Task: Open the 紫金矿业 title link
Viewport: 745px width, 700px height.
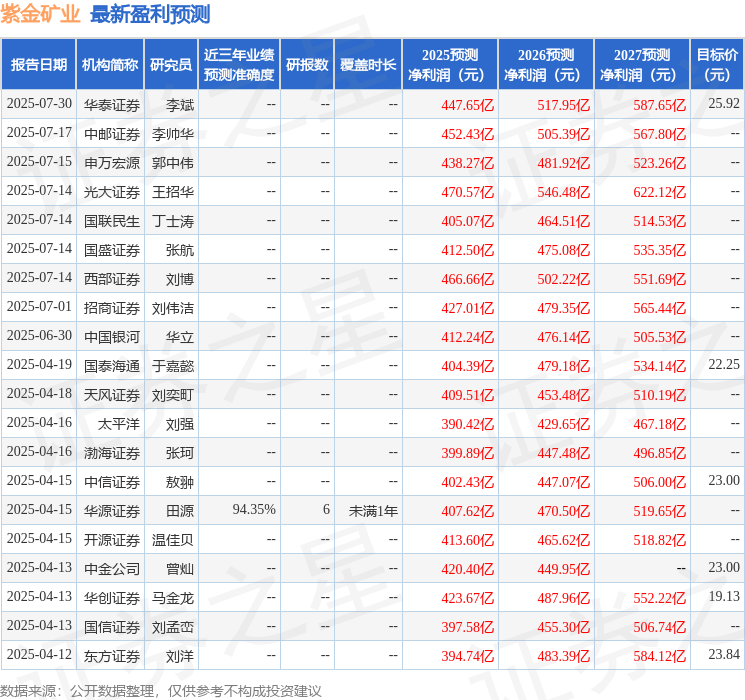Action: click(40, 14)
